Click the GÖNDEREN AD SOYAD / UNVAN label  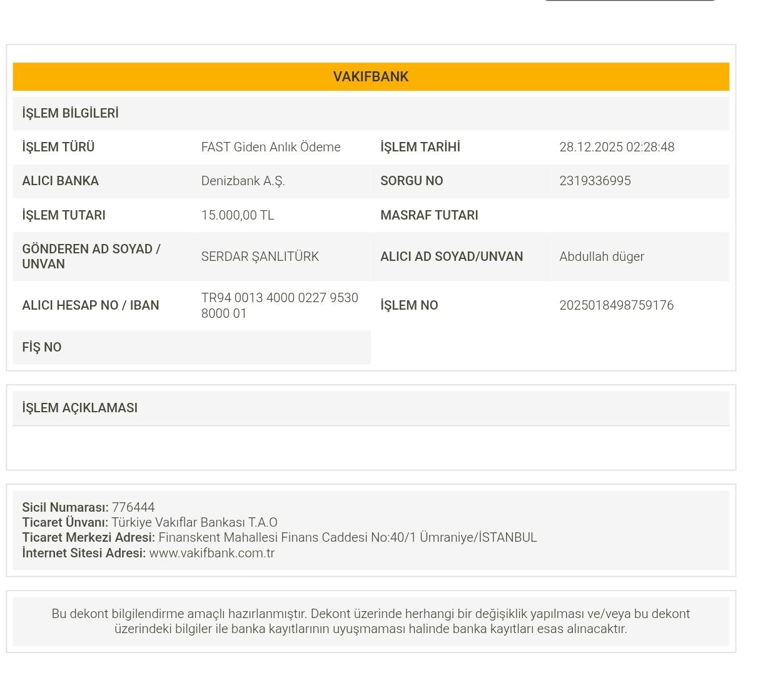pyautogui.click(x=91, y=256)
